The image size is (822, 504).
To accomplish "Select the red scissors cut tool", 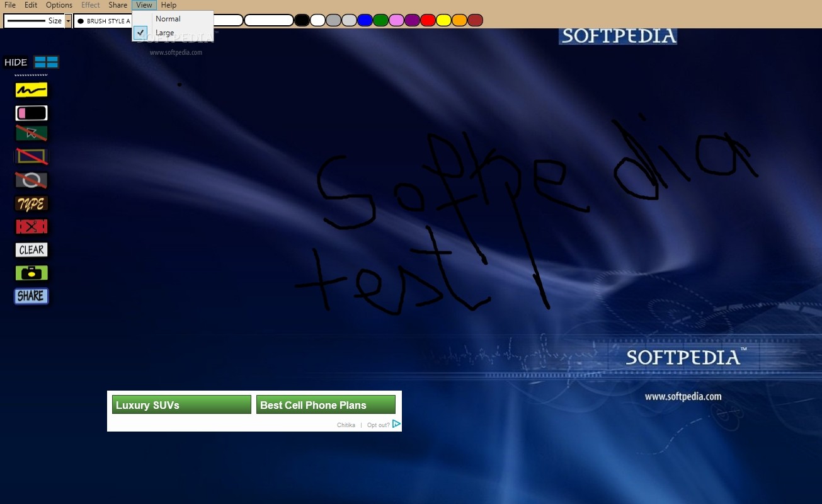I will click(31, 227).
